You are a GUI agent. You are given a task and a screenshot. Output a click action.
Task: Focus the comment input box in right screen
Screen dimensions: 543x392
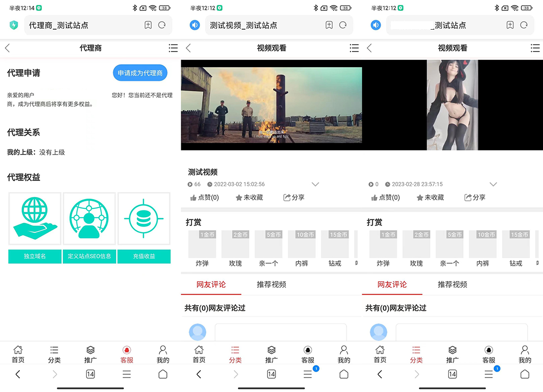click(x=462, y=332)
